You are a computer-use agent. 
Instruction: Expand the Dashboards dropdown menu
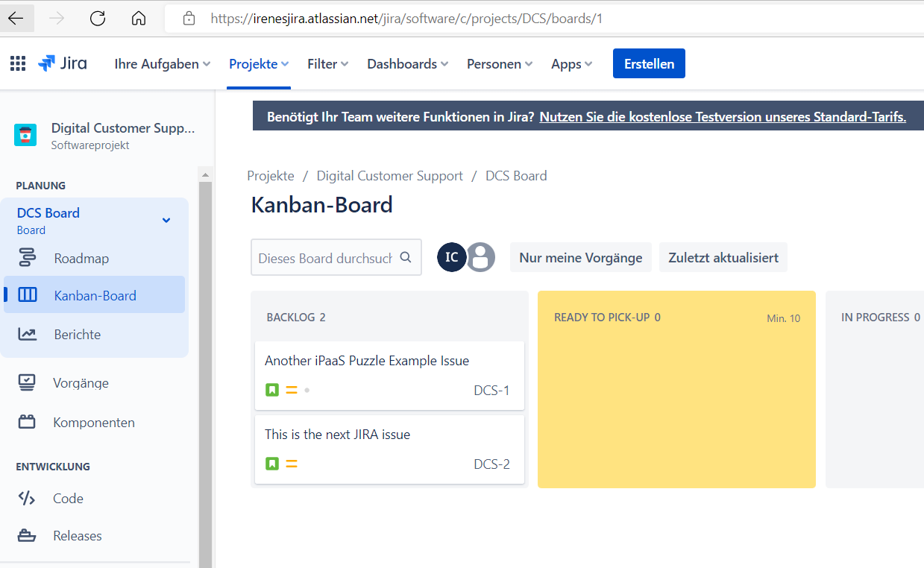click(x=407, y=64)
